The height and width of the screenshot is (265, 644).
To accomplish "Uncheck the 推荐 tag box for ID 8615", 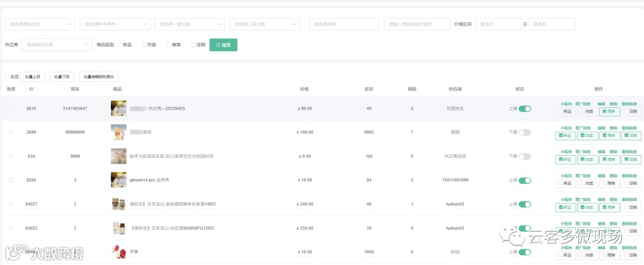I will tap(609, 112).
